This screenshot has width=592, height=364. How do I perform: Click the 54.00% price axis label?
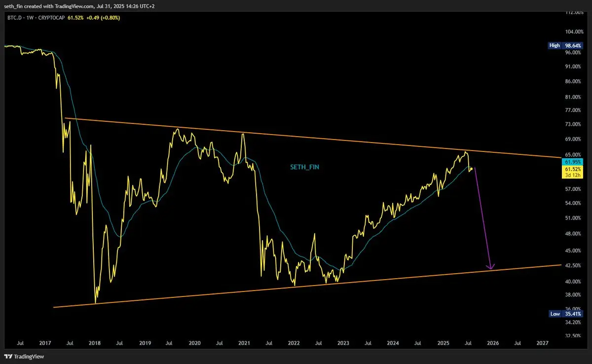[574, 203]
